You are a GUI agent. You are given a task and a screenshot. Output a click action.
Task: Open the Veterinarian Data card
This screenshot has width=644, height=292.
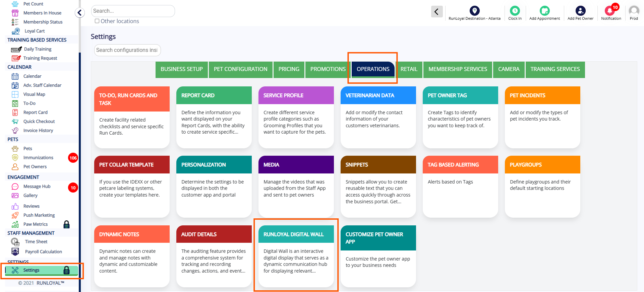378,117
